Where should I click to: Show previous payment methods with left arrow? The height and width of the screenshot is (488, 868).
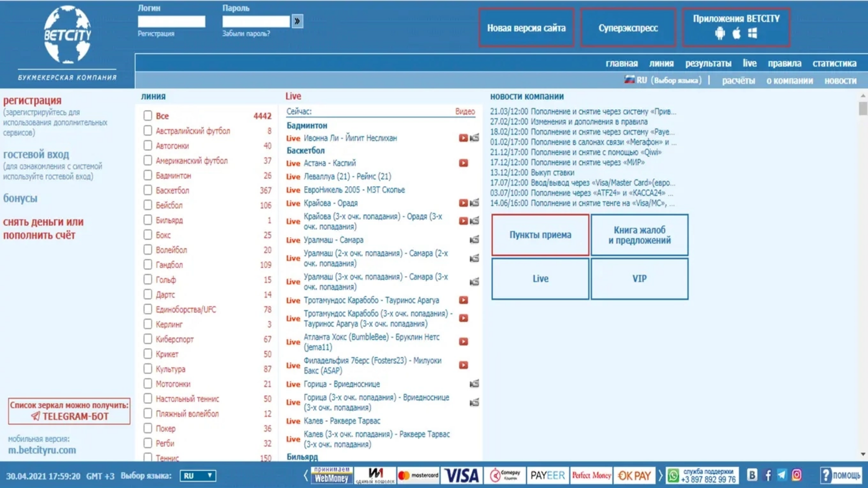tap(306, 475)
